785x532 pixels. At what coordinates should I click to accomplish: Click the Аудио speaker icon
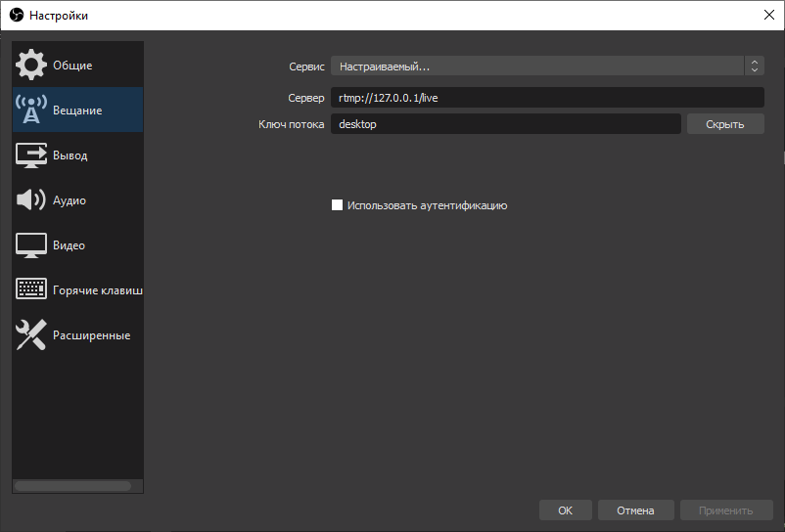pos(31,200)
